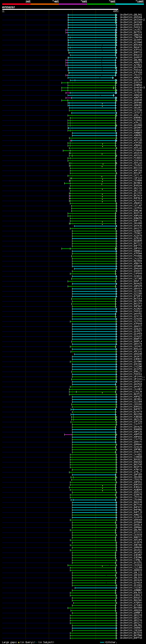
Task: Select hit label UniRef100_Q40437
Action: pos(131,387)
